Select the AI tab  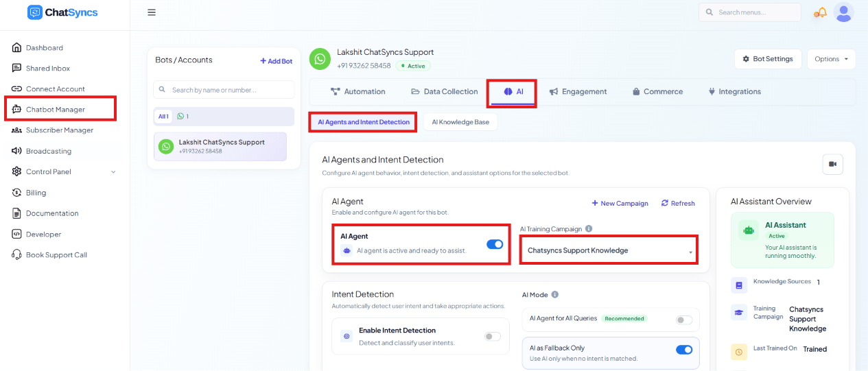pyautogui.click(x=513, y=91)
